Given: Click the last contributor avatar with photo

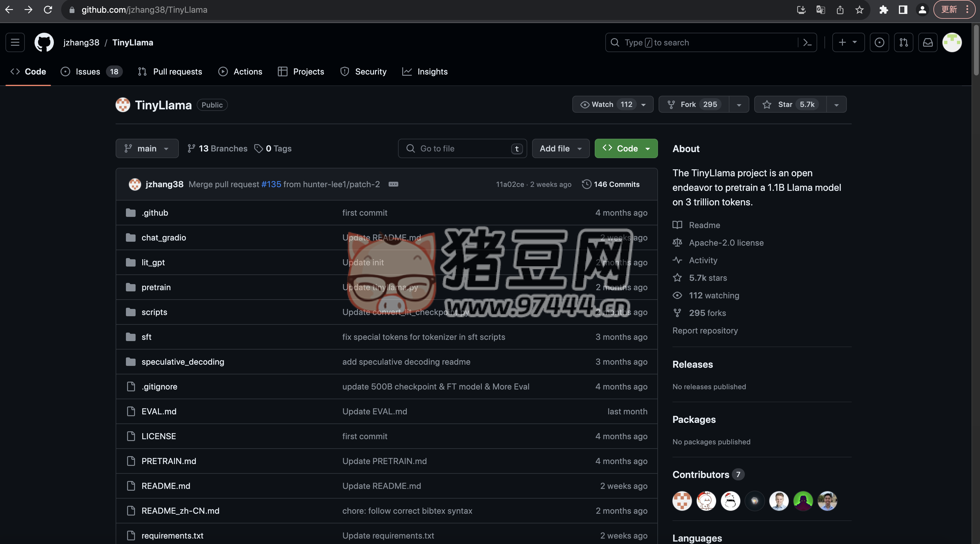Looking at the screenshot, I should pyautogui.click(x=827, y=501).
